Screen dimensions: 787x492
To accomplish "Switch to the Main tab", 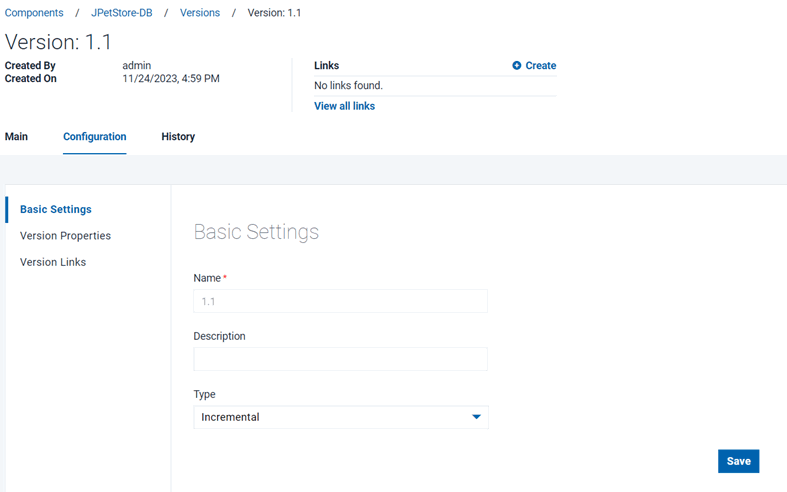I will point(16,137).
